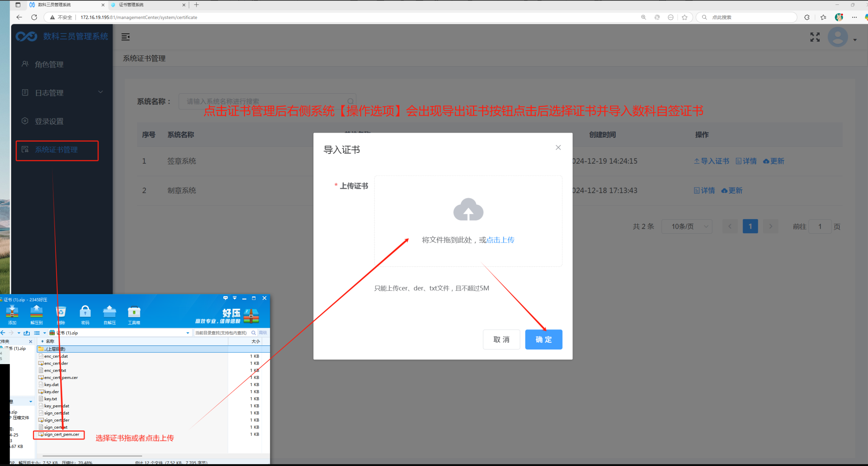Toggle the sidebar collapse hamburger icon
Image resolution: width=868 pixels, height=466 pixels.
(x=126, y=37)
